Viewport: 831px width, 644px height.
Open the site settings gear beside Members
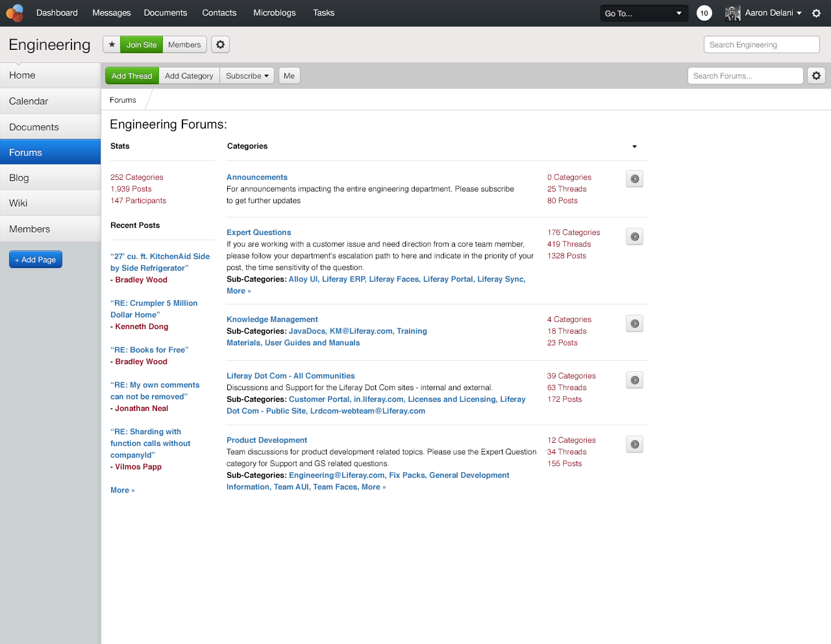(220, 44)
